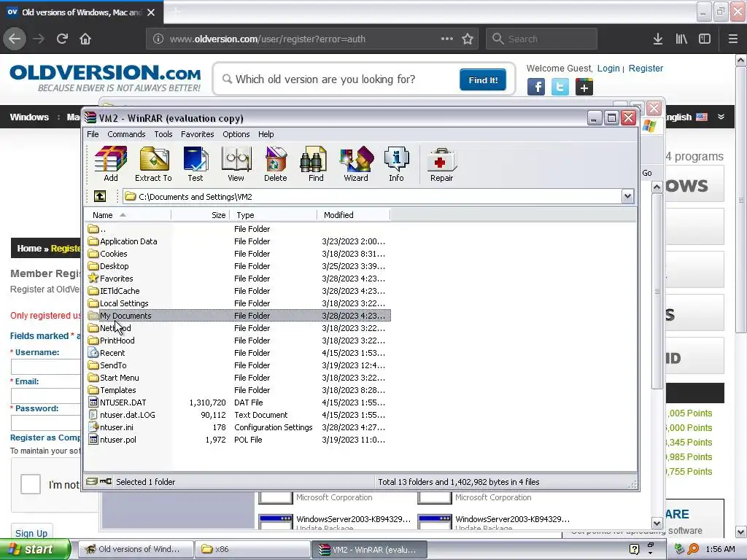Select the Desktop folder row
This screenshot has height=560, width=747.
tap(237, 266)
